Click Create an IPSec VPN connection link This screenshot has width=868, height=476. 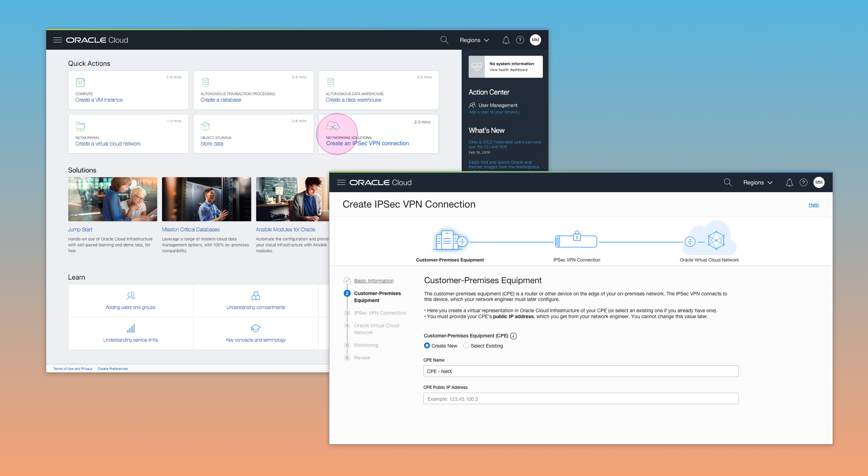[x=367, y=143]
